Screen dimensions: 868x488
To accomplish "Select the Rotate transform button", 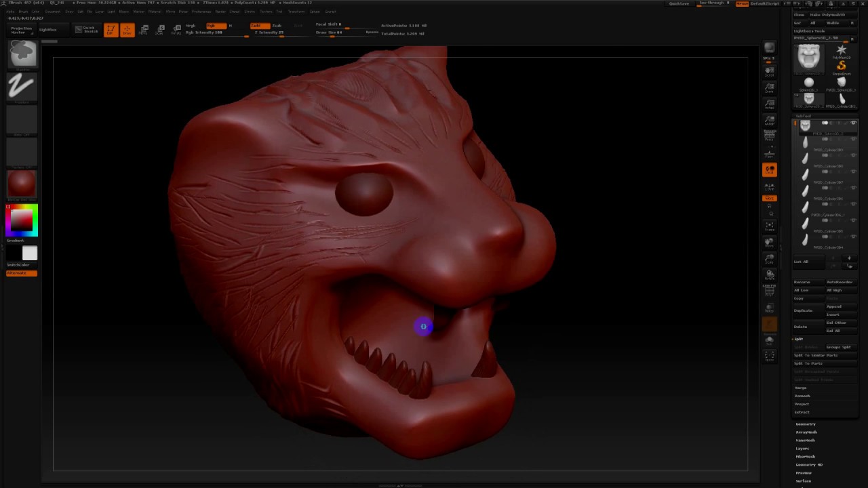I will [x=176, y=30].
